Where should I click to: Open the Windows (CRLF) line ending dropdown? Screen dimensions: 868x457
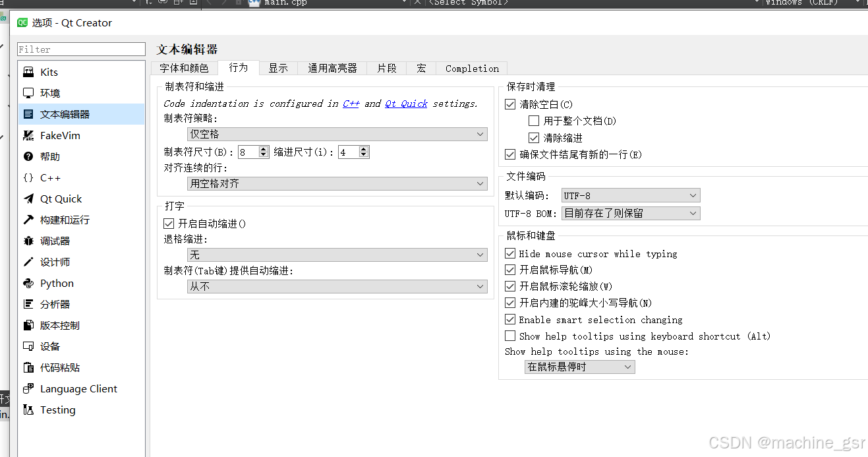813,3
